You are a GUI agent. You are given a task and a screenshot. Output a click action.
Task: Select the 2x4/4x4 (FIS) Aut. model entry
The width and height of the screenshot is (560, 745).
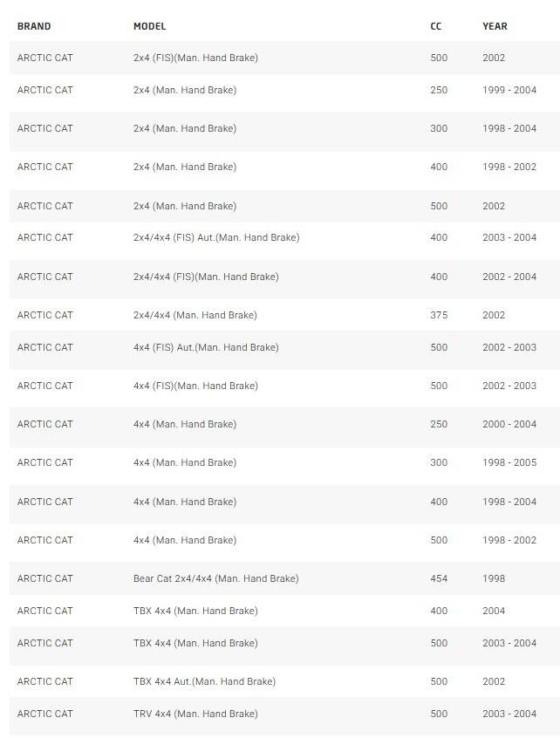click(215, 237)
